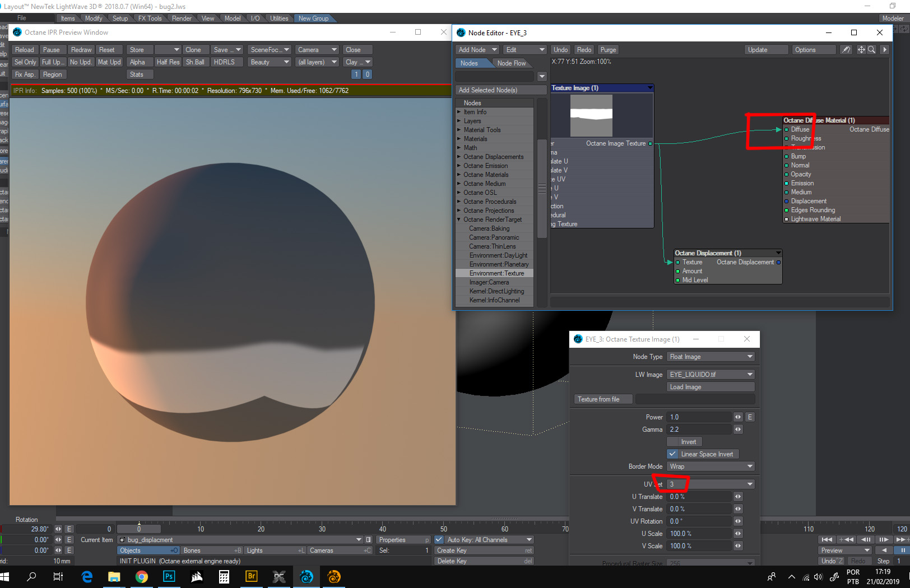Click IPR buffer slot 0 button
The height and width of the screenshot is (588, 910).
pos(367,74)
